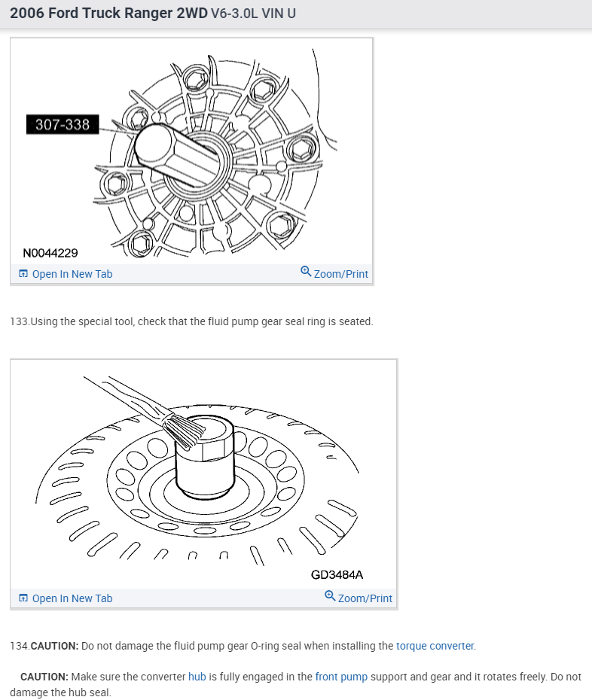Click the torque converter brush illustration

204,473
